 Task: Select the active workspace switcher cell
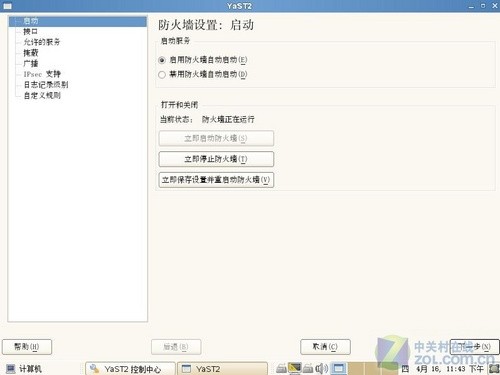[338, 369]
